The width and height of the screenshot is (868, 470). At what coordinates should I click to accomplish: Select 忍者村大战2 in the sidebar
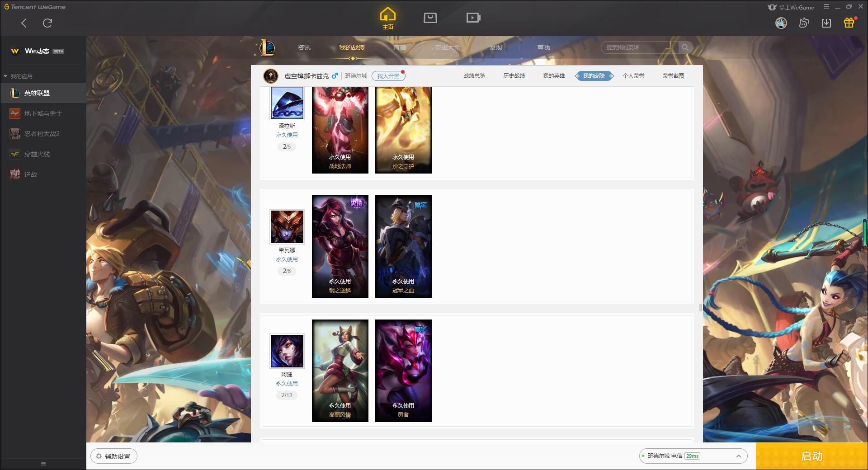coord(43,134)
